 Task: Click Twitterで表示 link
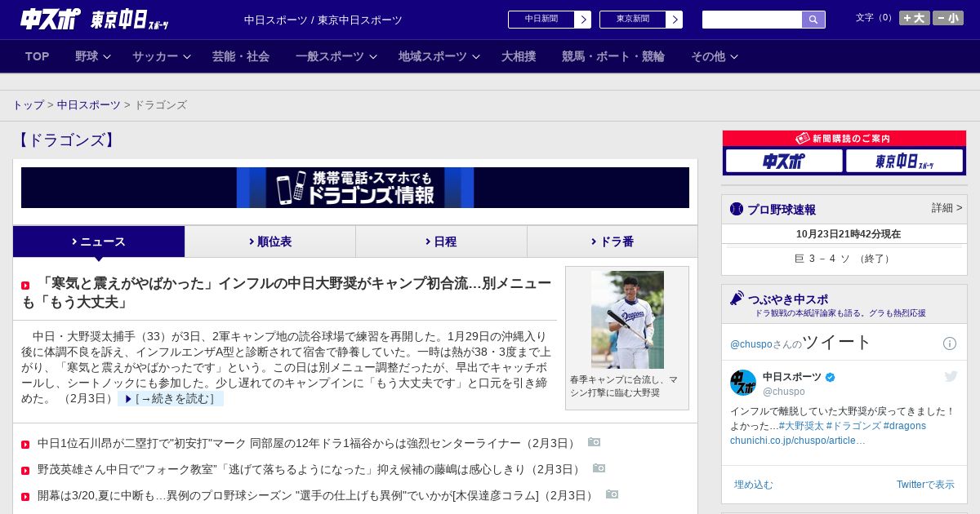(x=925, y=485)
